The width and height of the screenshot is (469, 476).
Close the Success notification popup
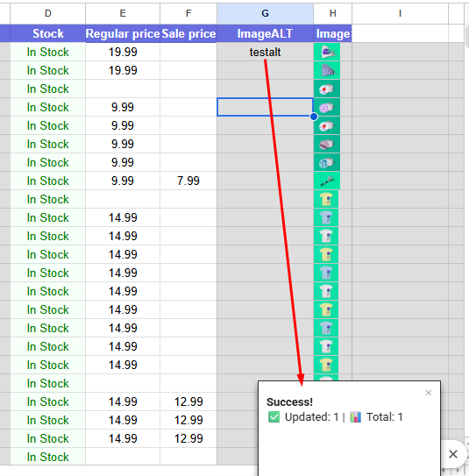coord(429,393)
